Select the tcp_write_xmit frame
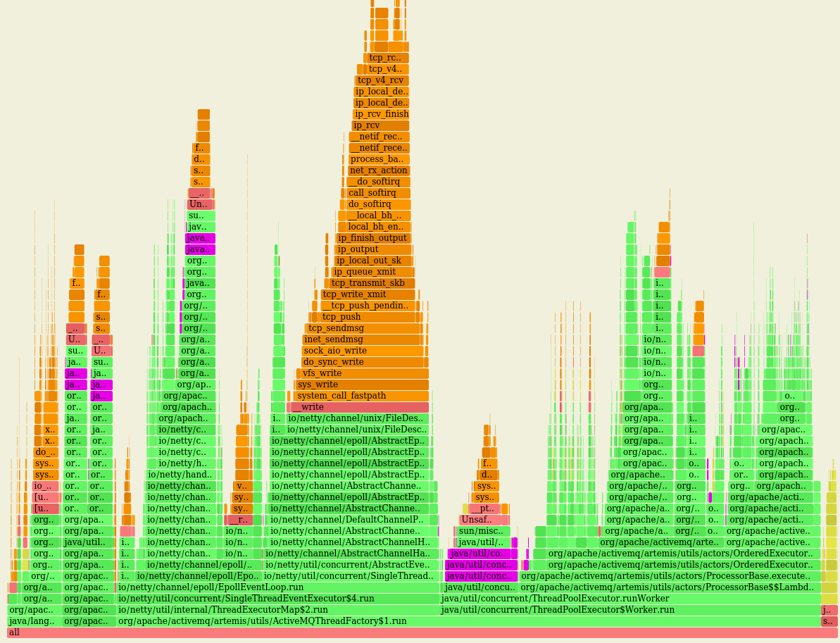The height and width of the screenshot is (643, 840). (x=368, y=294)
